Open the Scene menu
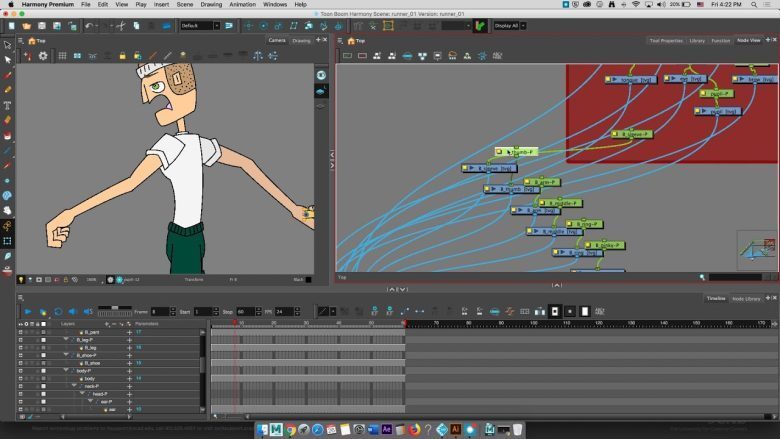780x439 pixels. (185, 4)
